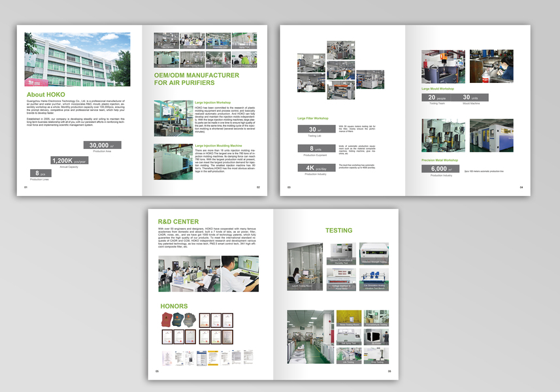The width and height of the screenshot is (560, 392).
Task: Click the 'Large Filter Workshop' caption
Action: 313,118
